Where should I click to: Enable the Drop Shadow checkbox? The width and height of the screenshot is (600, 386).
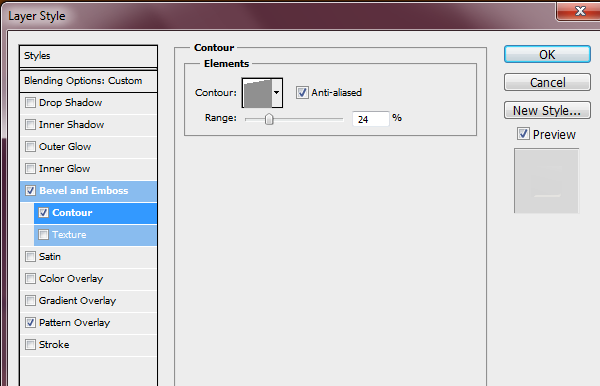[30, 103]
